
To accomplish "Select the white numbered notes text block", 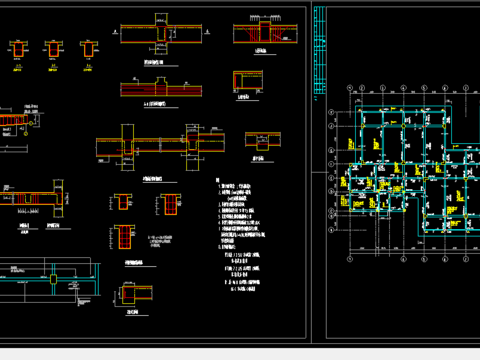I will tap(241, 235).
